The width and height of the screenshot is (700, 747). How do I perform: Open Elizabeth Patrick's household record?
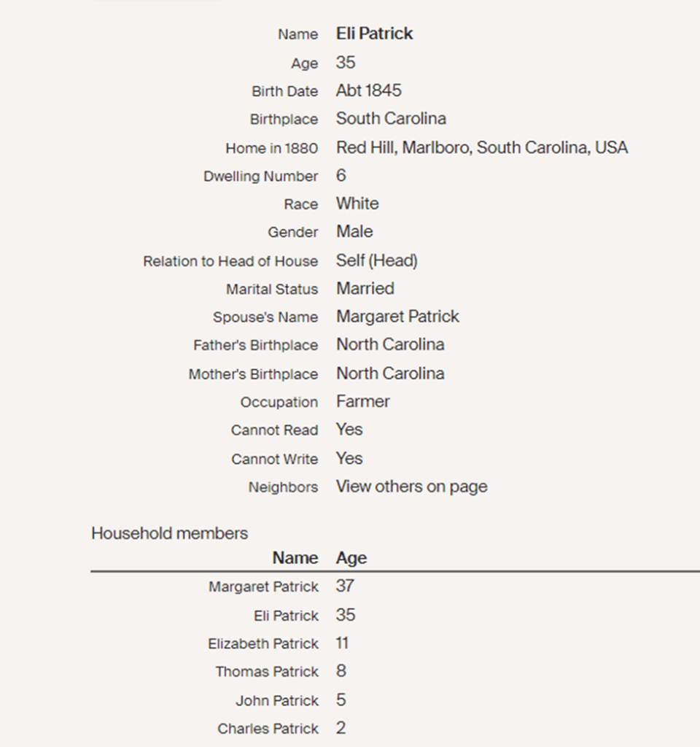coord(262,643)
